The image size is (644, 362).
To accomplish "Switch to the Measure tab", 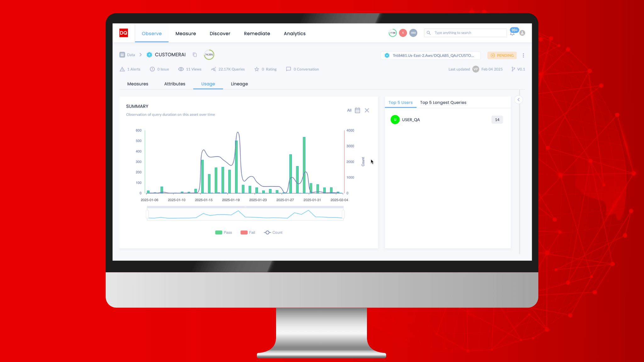I will tap(185, 33).
